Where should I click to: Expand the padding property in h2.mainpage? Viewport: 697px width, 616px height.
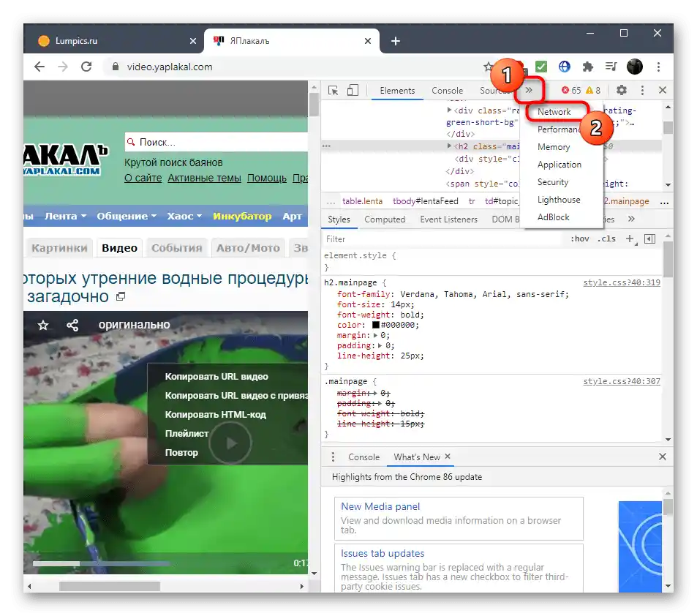pyautogui.click(x=380, y=345)
